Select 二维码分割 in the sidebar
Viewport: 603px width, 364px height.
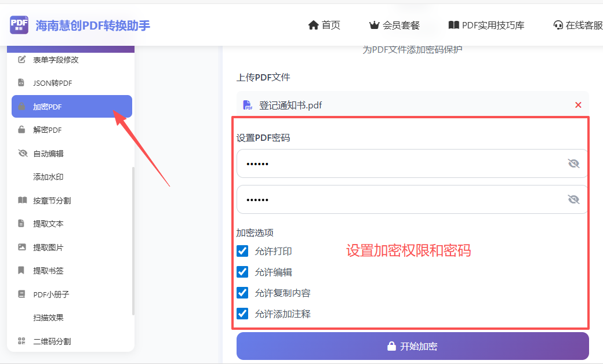(72, 341)
